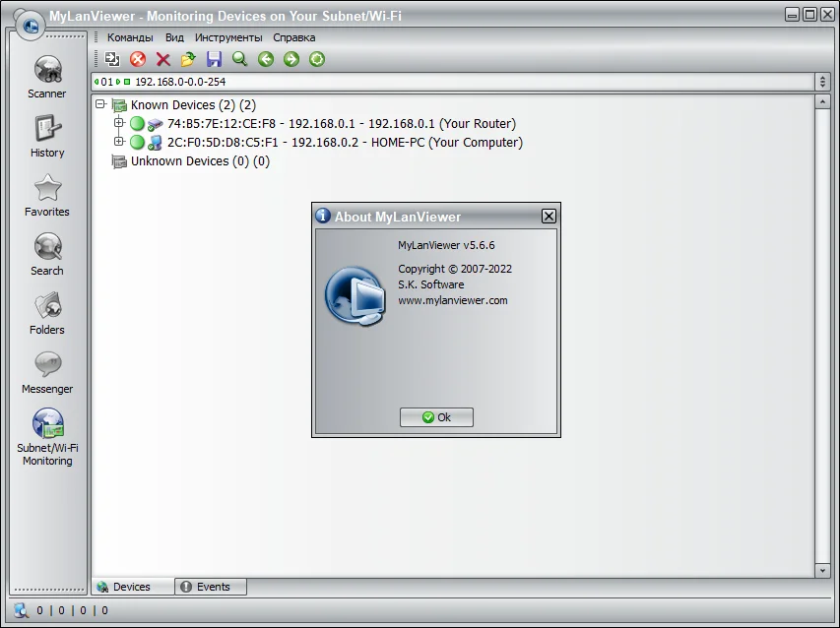Open the Search tool in the sidebar

[x=47, y=254]
